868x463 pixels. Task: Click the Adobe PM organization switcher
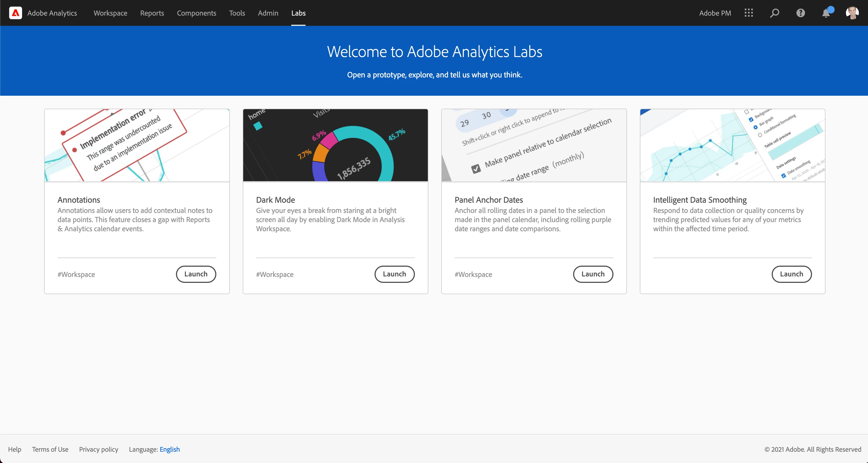coord(715,13)
